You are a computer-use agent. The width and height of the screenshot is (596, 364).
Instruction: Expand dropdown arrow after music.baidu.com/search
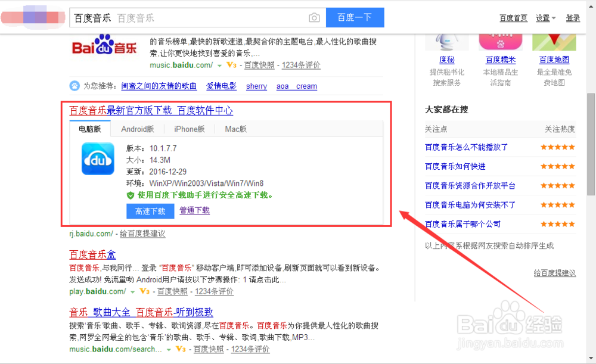(169, 350)
